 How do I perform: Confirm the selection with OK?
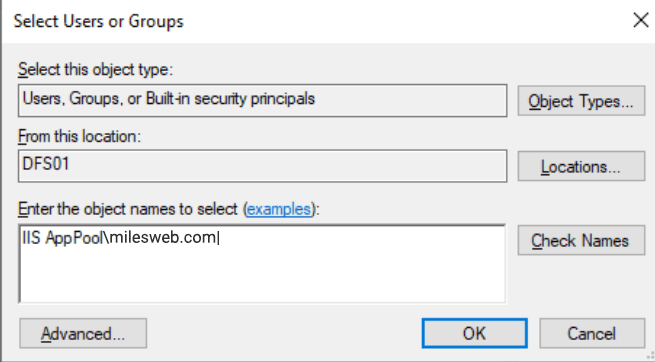[x=475, y=334]
